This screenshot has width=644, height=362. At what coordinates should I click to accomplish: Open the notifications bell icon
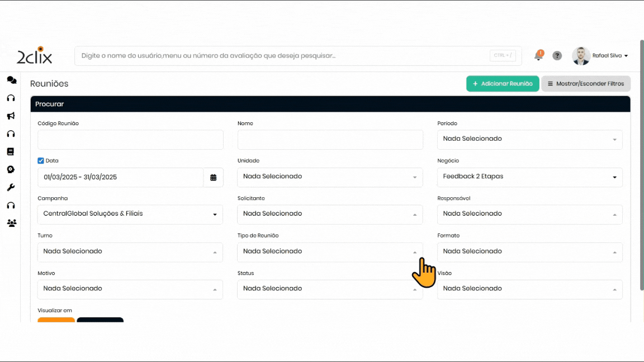coord(538,55)
